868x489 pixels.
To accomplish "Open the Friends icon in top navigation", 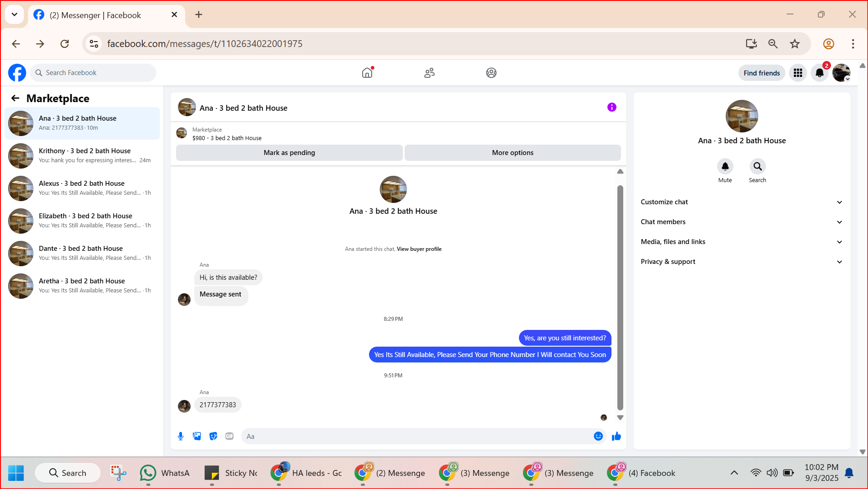I will coord(429,73).
